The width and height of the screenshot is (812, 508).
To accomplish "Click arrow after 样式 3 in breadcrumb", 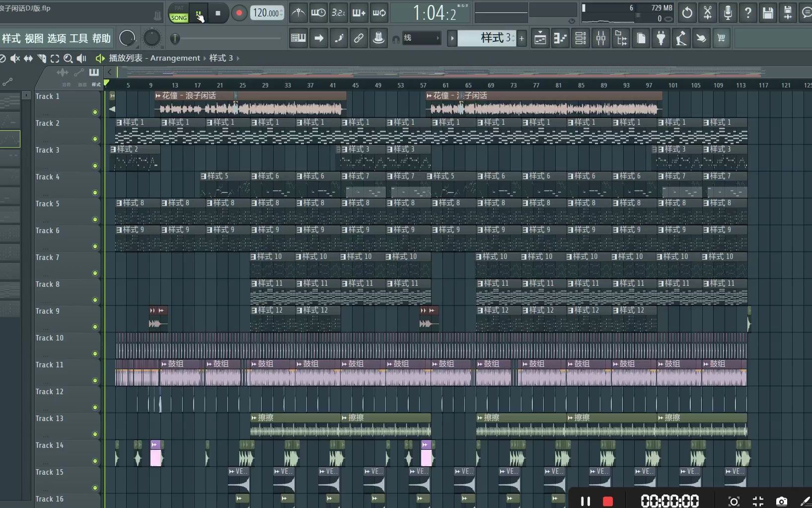I will point(238,58).
